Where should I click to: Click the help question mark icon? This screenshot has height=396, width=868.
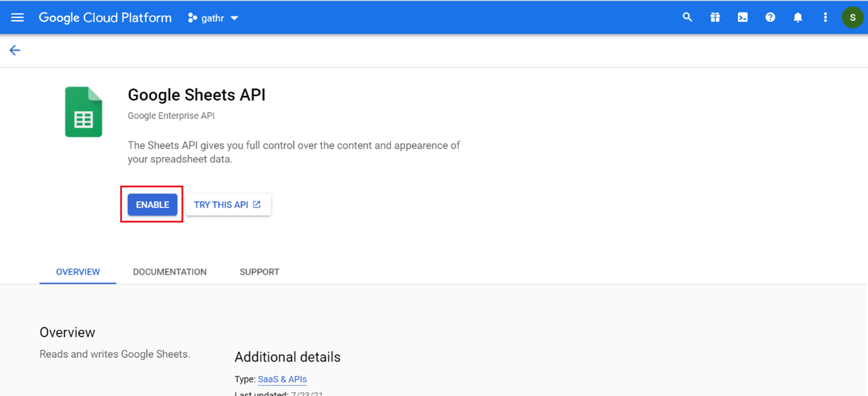(x=770, y=17)
